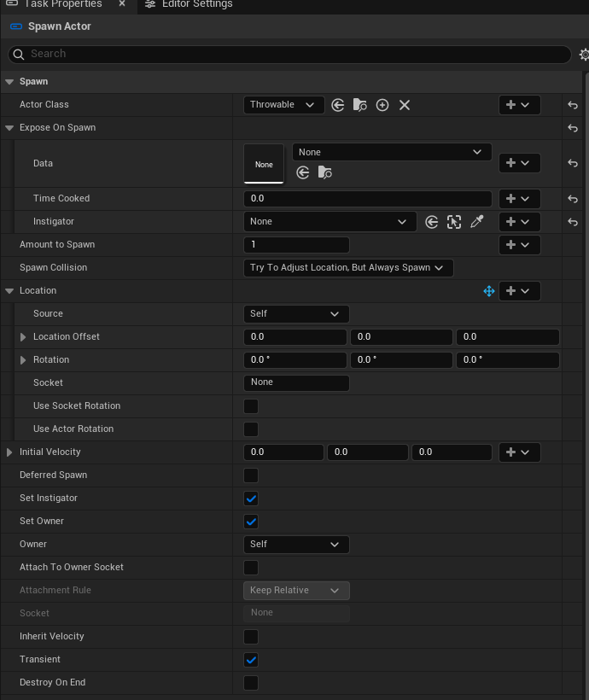Create new Actor Class blueprint (plus circle icon)
The width and height of the screenshot is (589, 700).
382,105
